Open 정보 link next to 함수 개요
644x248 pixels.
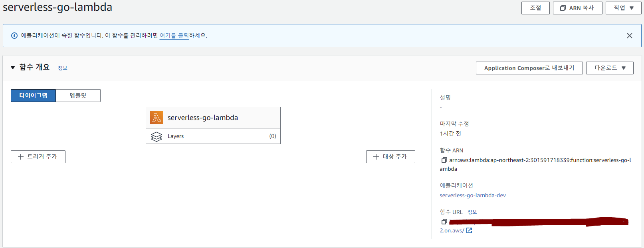click(x=63, y=68)
